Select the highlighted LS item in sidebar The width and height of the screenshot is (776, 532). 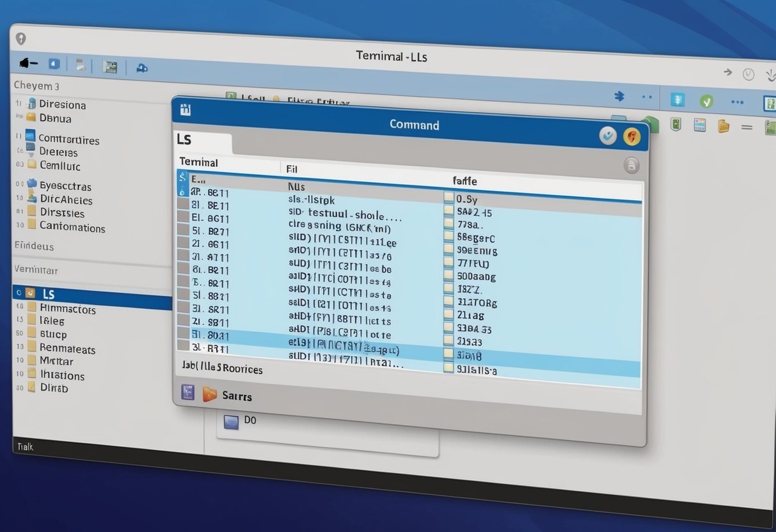click(x=49, y=294)
